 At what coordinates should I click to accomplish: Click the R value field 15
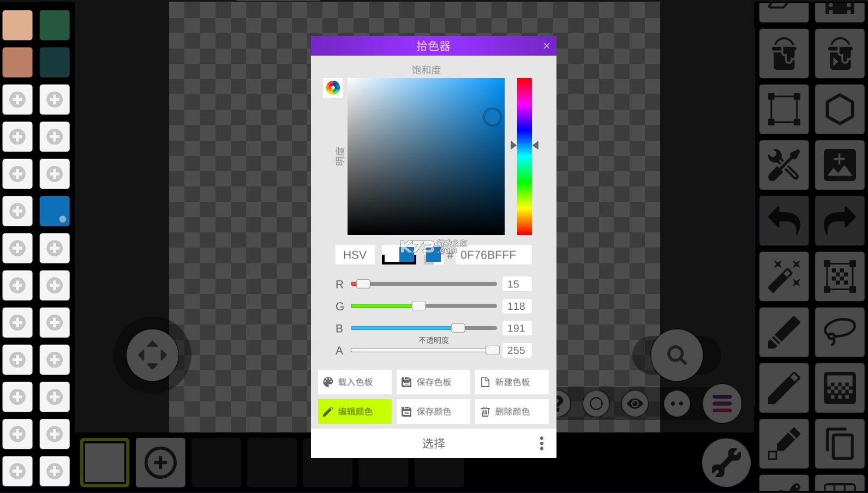[517, 284]
